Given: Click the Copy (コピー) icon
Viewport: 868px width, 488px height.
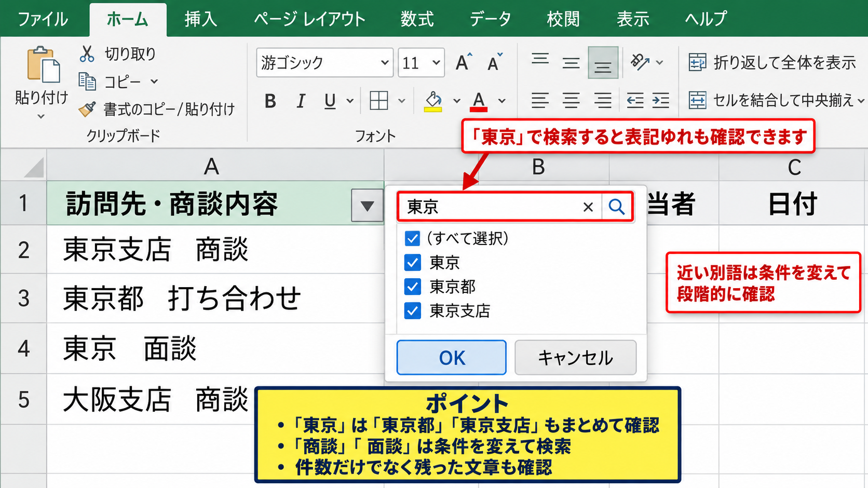Looking at the screenshot, I should click(x=87, y=82).
